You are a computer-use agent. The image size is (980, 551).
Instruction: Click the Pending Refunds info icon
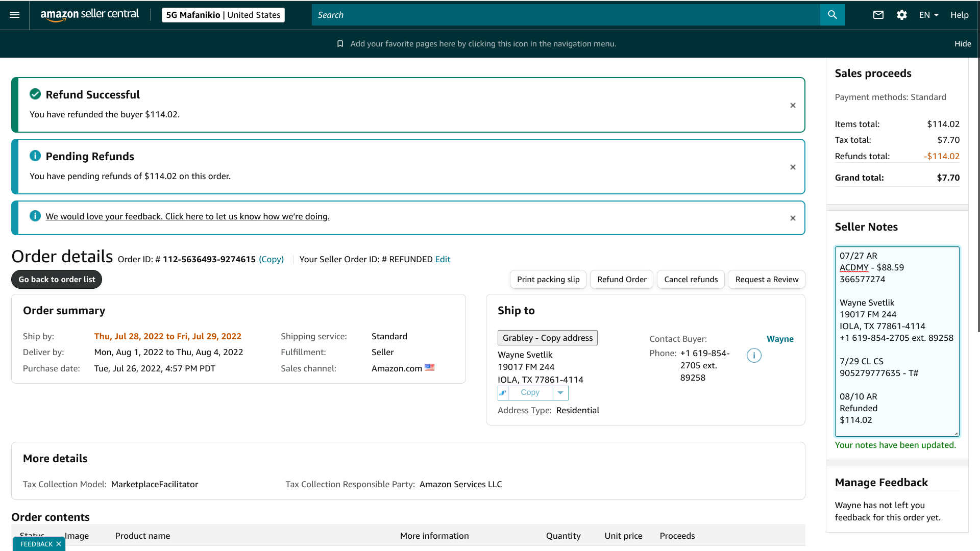point(35,156)
